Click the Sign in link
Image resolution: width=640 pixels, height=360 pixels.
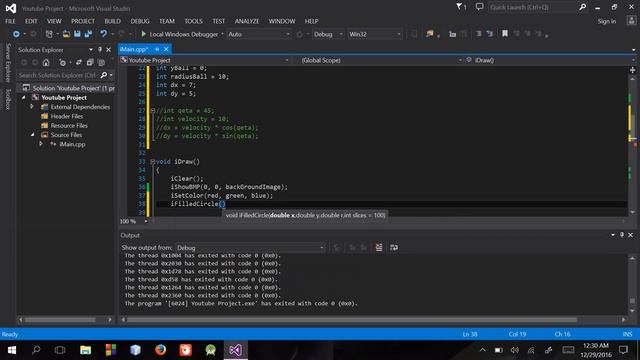[607, 21]
